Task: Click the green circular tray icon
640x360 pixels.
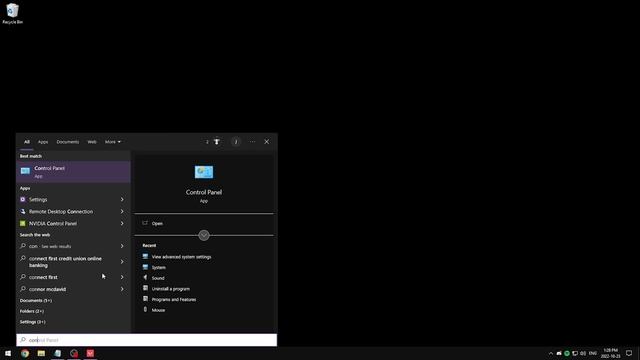Action: [x=567, y=353]
